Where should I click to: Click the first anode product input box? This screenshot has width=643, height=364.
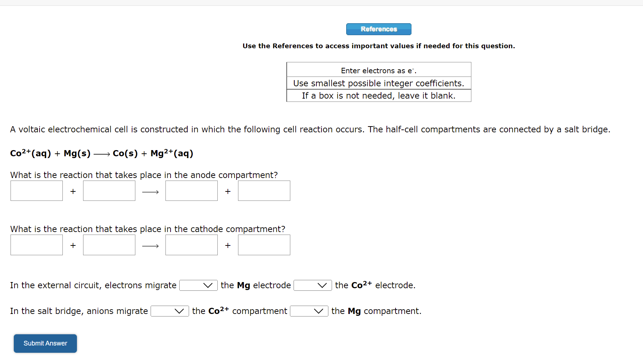pyautogui.click(x=191, y=191)
